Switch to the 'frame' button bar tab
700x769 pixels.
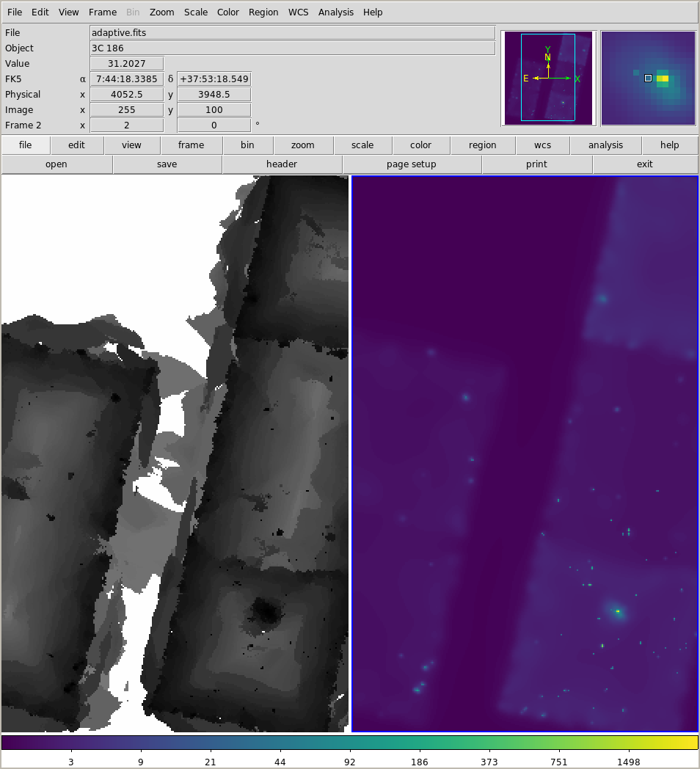click(x=191, y=145)
